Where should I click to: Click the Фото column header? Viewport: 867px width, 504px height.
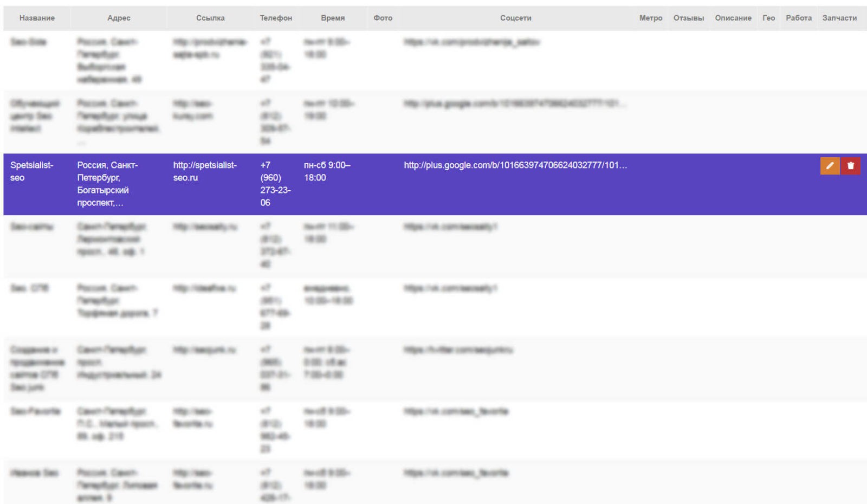pyautogui.click(x=383, y=18)
